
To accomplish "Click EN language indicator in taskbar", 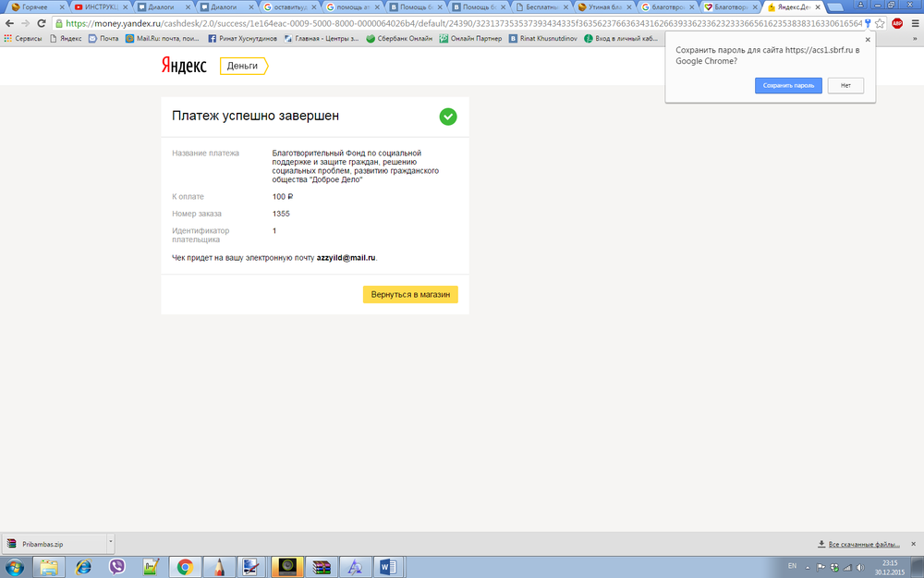I will point(792,565).
